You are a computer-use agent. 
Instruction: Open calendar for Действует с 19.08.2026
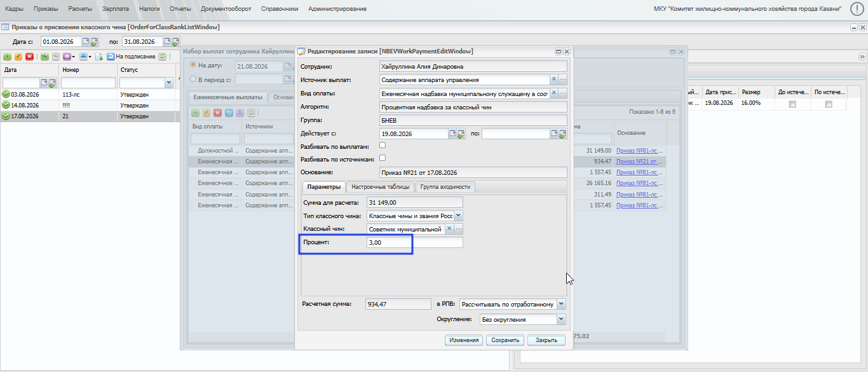click(453, 134)
